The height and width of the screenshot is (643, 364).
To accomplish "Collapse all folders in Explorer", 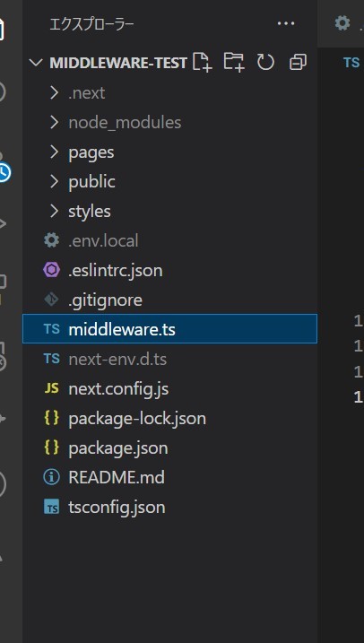I will (x=298, y=63).
